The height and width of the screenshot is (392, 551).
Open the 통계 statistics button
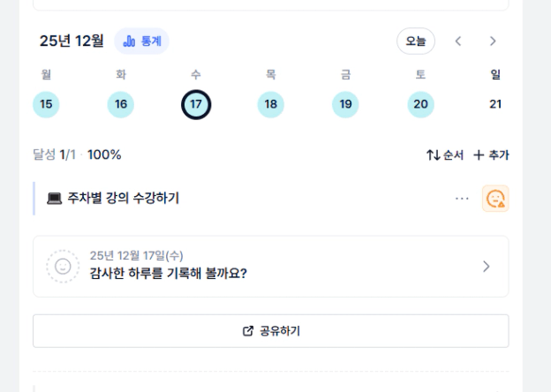coord(141,41)
